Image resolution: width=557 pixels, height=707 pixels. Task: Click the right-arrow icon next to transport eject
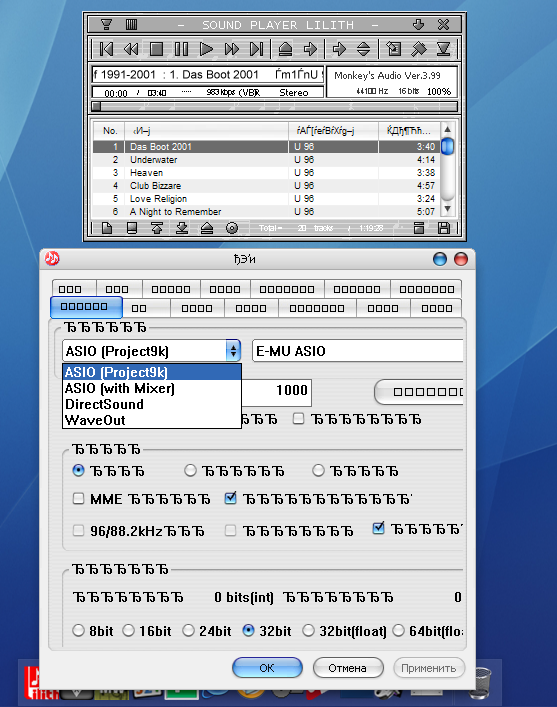(x=310, y=49)
